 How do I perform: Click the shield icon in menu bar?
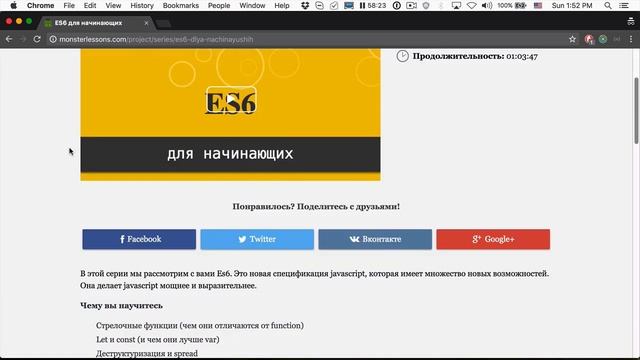(x=426, y=5)
